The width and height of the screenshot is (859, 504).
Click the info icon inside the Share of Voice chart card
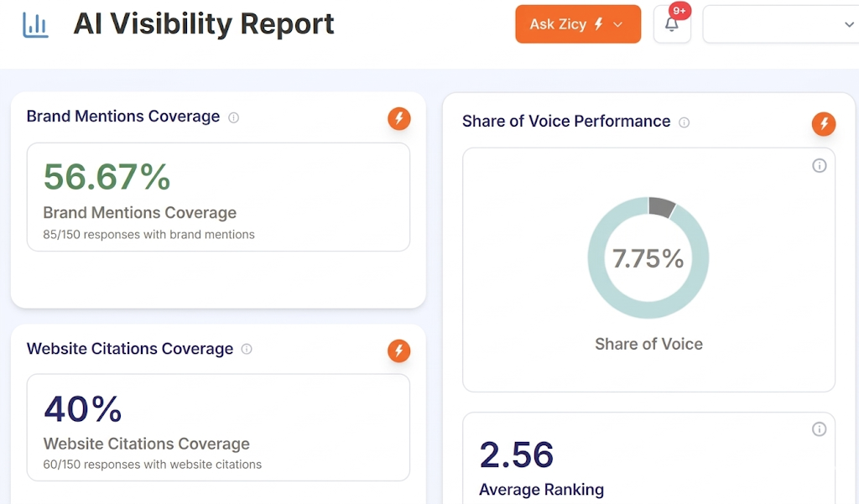coord(820,165)
